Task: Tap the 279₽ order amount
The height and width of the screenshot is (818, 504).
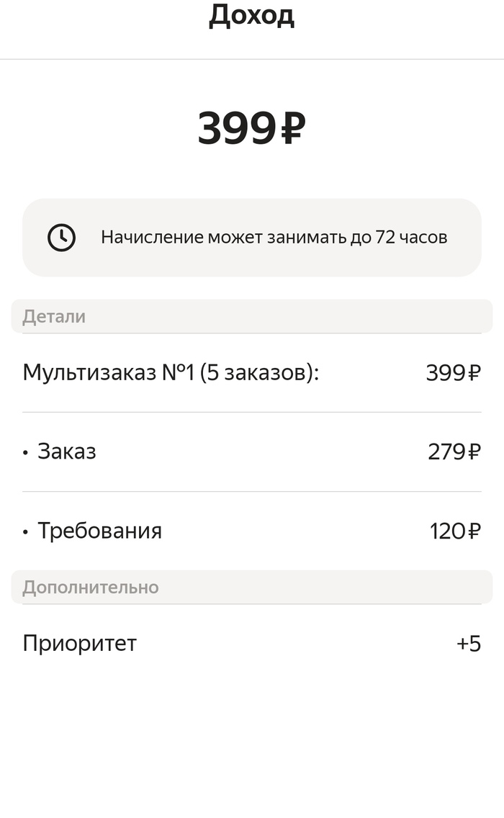Action: [x=454, y=451]
